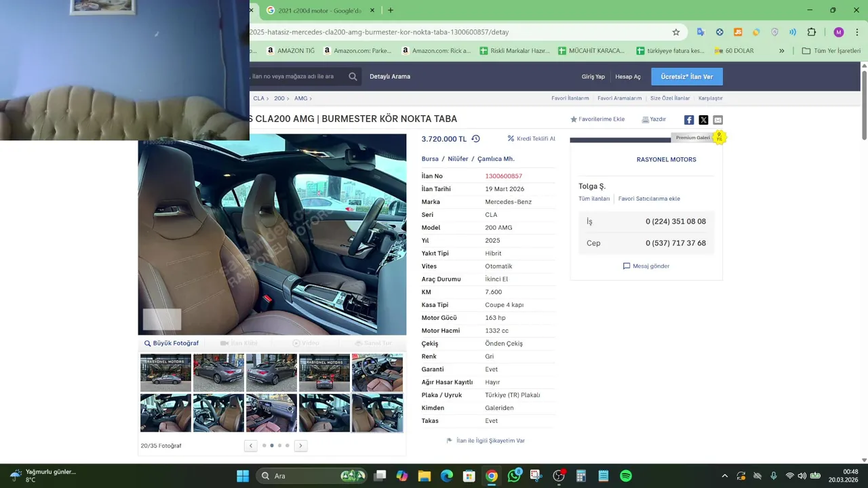The image size is (868, 488).
Task: Open Snipping Tool from the taskbar
Action: [x=536, y=476]
